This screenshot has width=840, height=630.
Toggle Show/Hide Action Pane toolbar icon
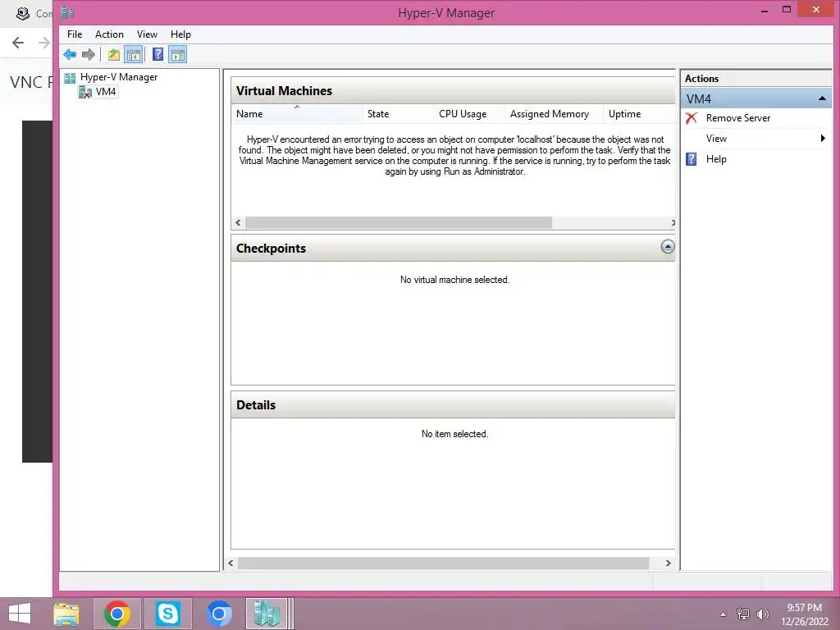(x=178, y=54)
